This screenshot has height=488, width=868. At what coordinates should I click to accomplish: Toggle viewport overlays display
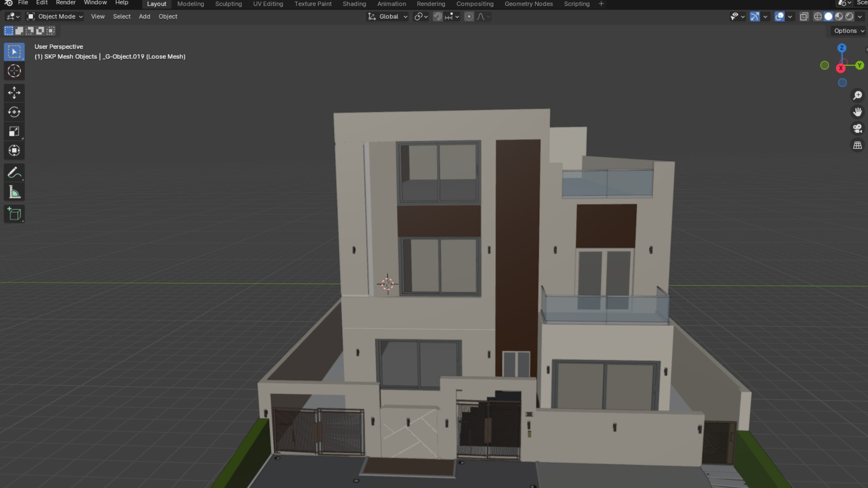(779, 17)
